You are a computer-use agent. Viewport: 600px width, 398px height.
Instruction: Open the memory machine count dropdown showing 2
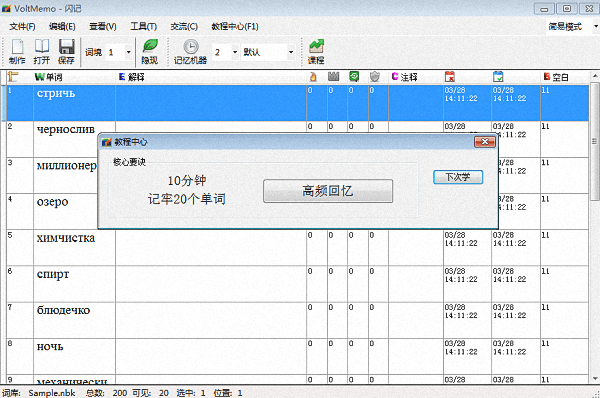pyautogui.click(x=235, y=52)
